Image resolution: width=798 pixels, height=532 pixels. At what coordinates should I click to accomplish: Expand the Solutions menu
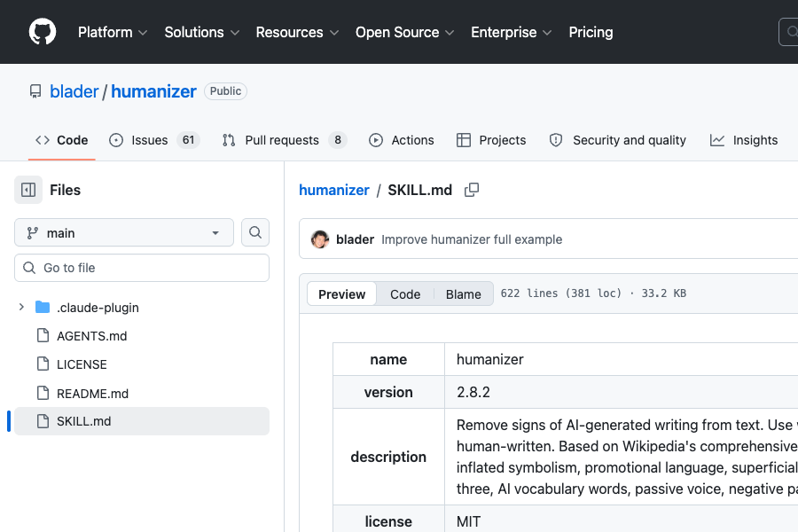(x=201, y=32)
